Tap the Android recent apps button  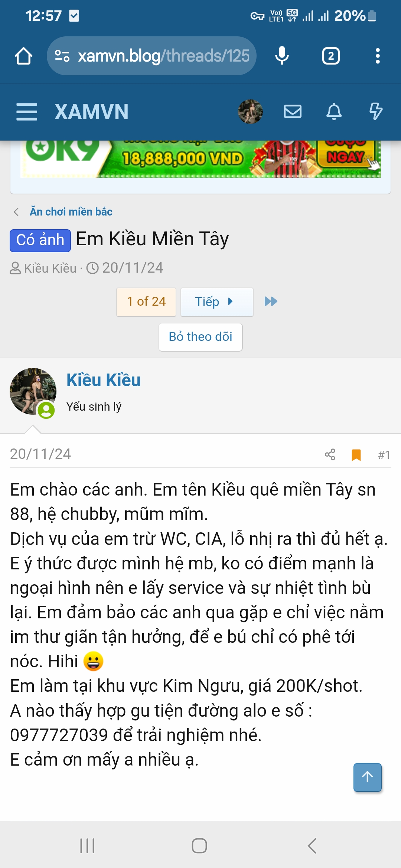coord(87,846)
